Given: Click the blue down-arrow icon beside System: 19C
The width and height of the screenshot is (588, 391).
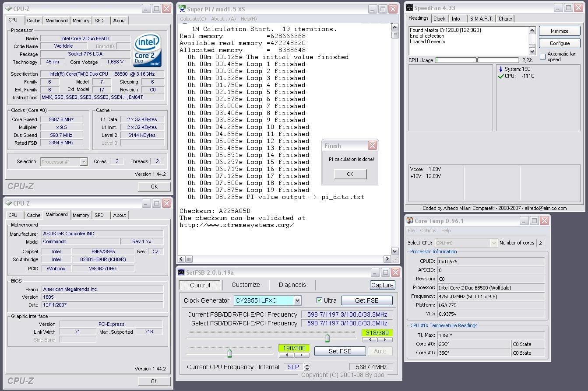Looking at the screenshot, I should tap(501, 69).
